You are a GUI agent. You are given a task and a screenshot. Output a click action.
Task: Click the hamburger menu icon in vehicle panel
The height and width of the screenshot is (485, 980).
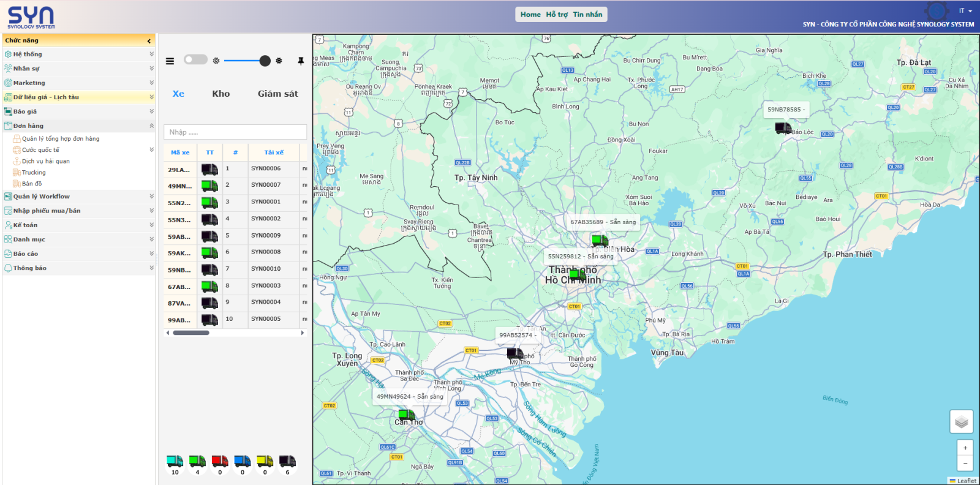pyautogui.click(x=170, y=61)
